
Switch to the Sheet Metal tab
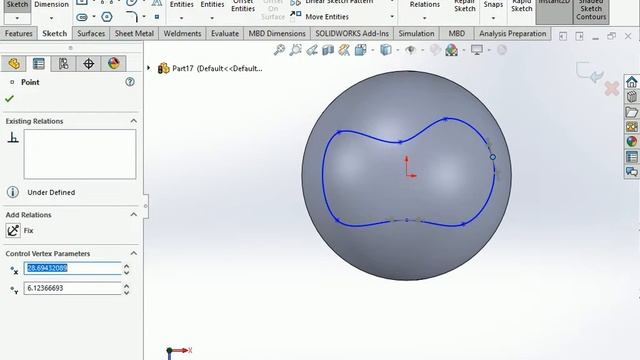(x=134, y=33)
